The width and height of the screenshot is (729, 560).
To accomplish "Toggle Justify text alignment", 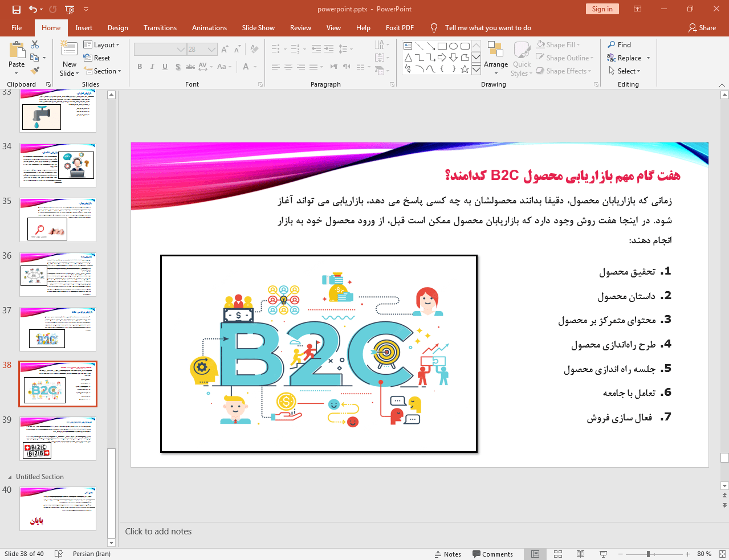I will [x=313, y=67].
